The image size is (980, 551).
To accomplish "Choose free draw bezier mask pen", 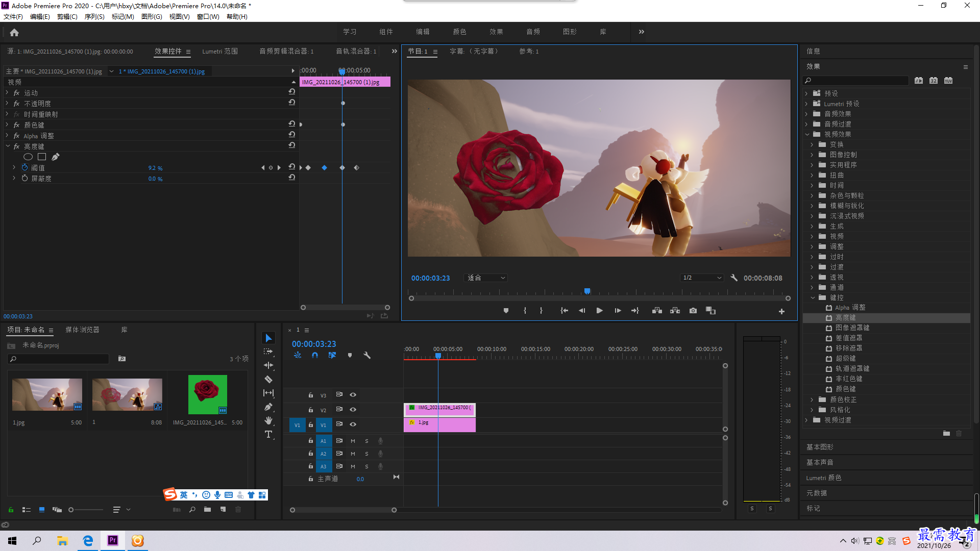I will coord(56,157).
